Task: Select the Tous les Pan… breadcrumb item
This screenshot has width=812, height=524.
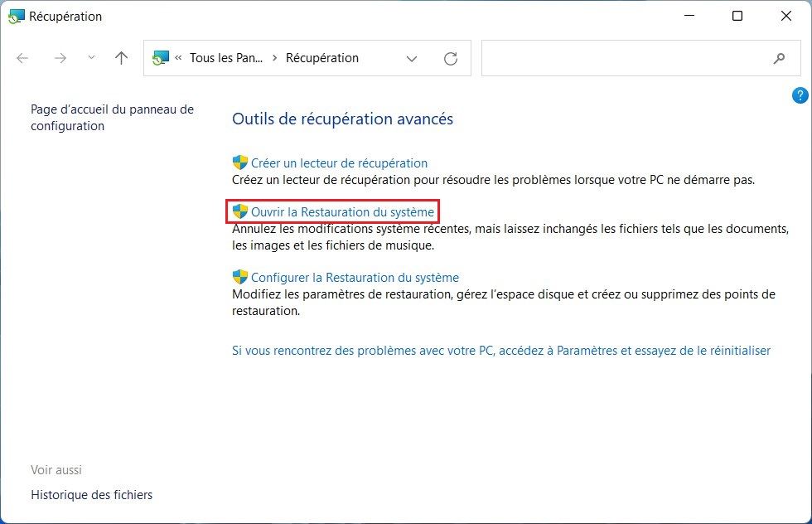Action: (x=225, y=58)
